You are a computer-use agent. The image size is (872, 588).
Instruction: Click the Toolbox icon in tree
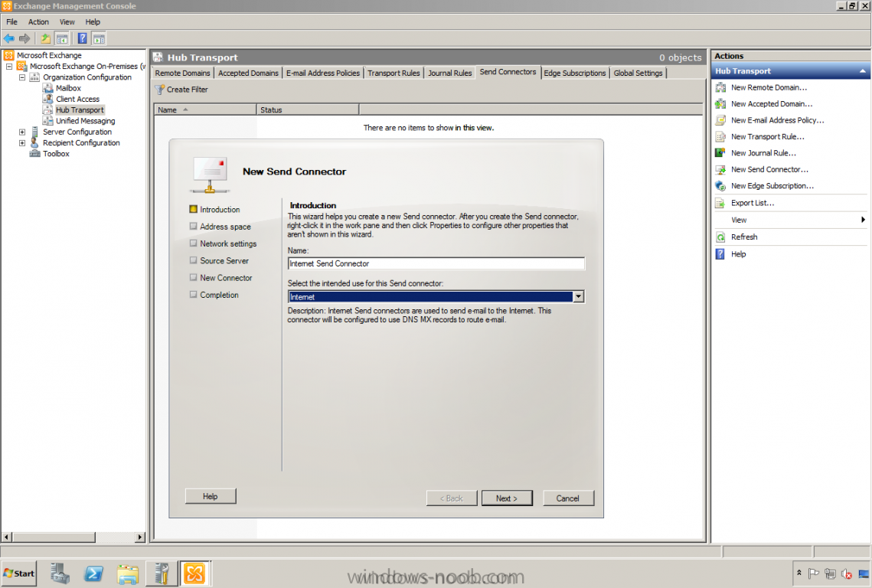click(x=34, y=154)
